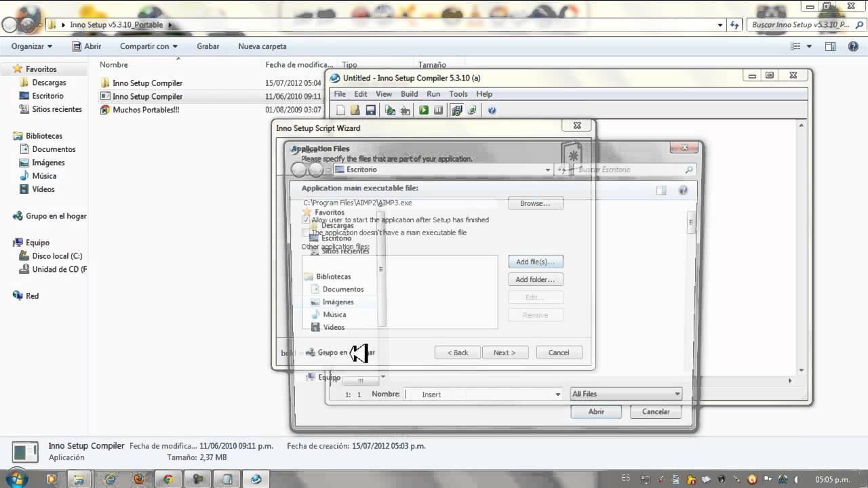The width and height of the screenshot is (868, 488).
Task: Open Nombre filename dropdown arrow
Action: 558,394
